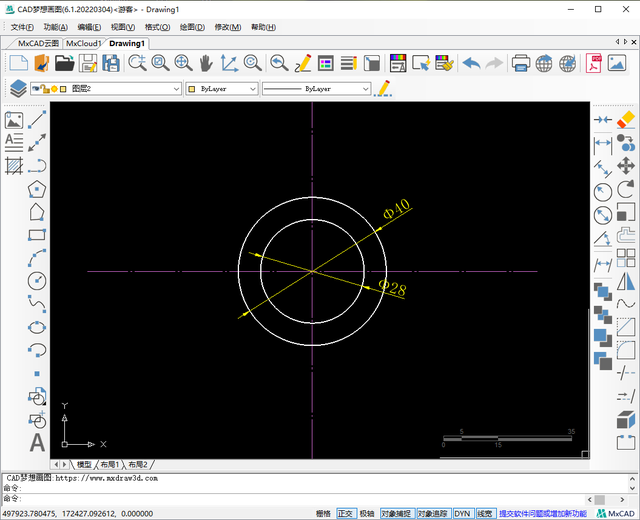Click in the 命令 command input line
This screenshot has height=520, width=640.
(300, 498)
